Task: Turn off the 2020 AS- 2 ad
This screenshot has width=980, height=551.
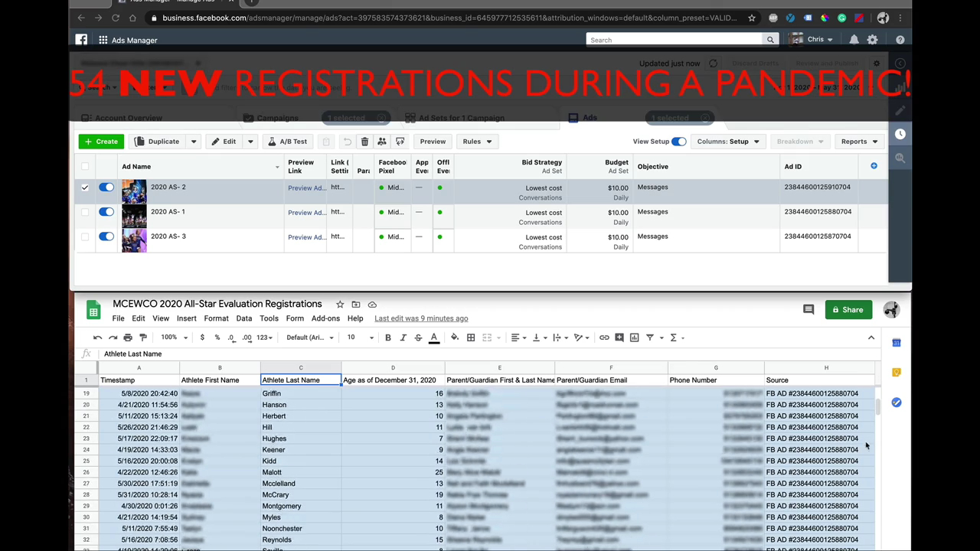Action: (x=106, y=187)
